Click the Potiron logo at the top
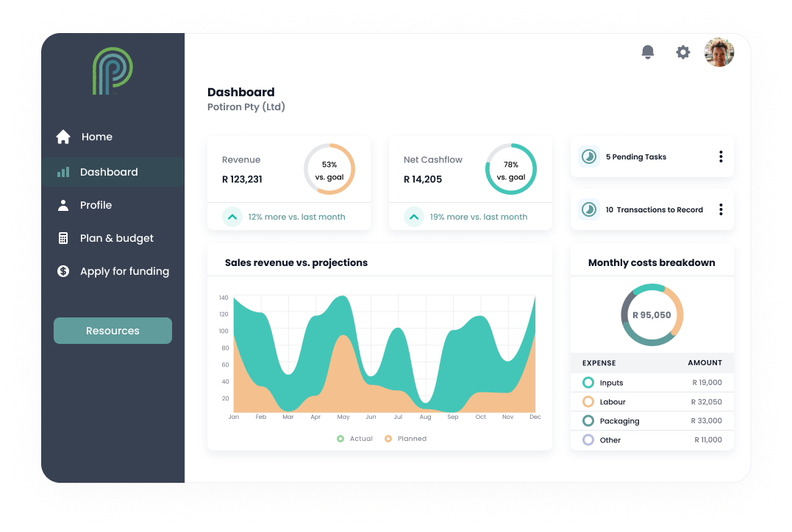792x532 pixels. 112,71
